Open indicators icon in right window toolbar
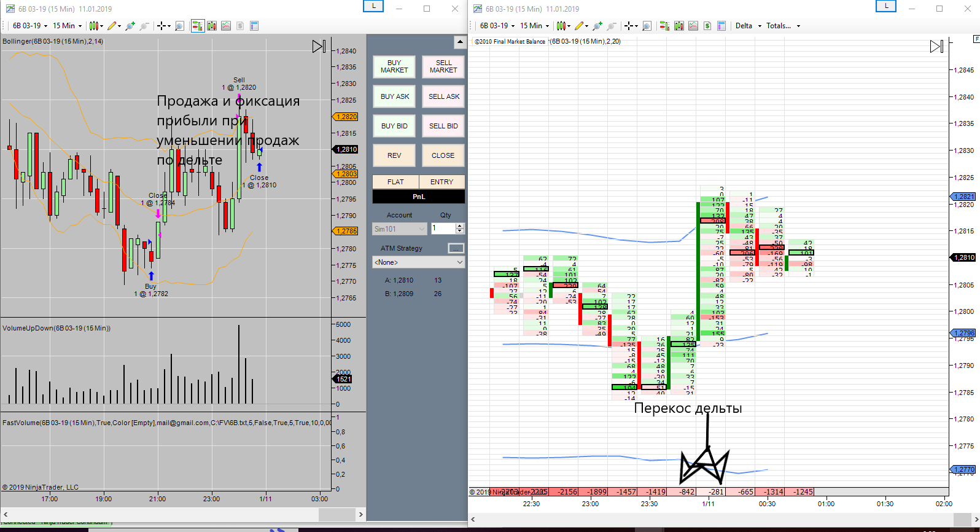Image resolution: width=980 pixels, height=532 pixels. 679,26
